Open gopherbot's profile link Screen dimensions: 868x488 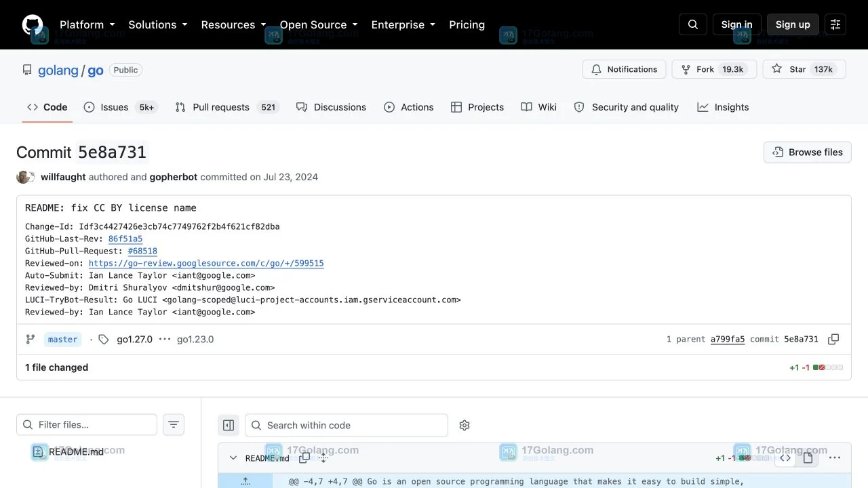coord(174,177)
